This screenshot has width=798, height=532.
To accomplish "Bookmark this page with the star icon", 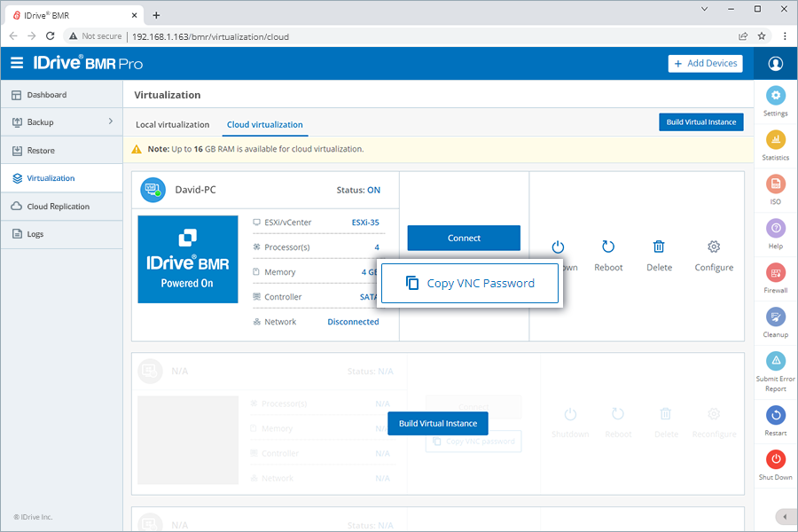I will [x=762, y=36].
